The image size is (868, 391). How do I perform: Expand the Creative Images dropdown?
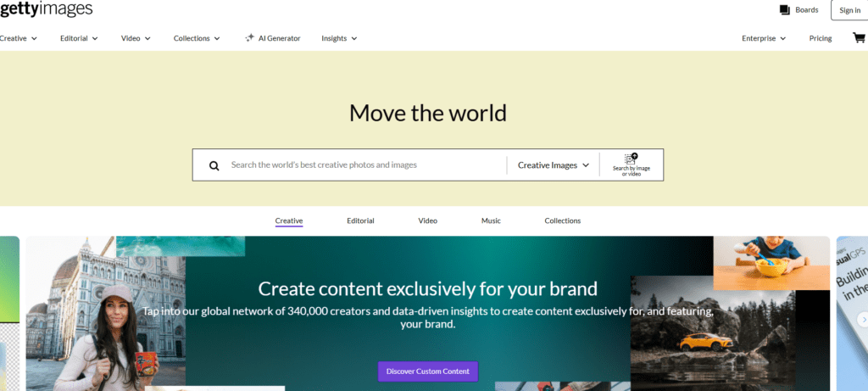coord(553,165)
